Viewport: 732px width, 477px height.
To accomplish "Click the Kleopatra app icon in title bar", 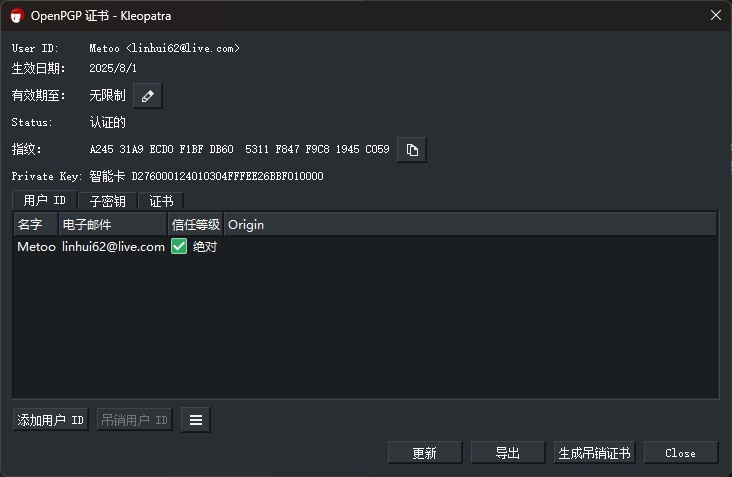I will click(16, 15).
